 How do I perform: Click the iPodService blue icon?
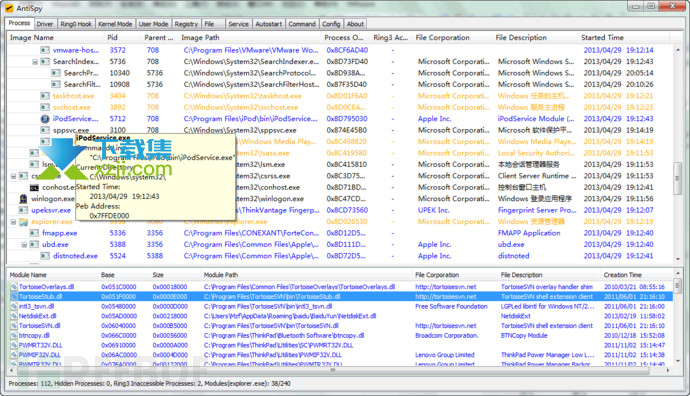click(x=45, y=119)
